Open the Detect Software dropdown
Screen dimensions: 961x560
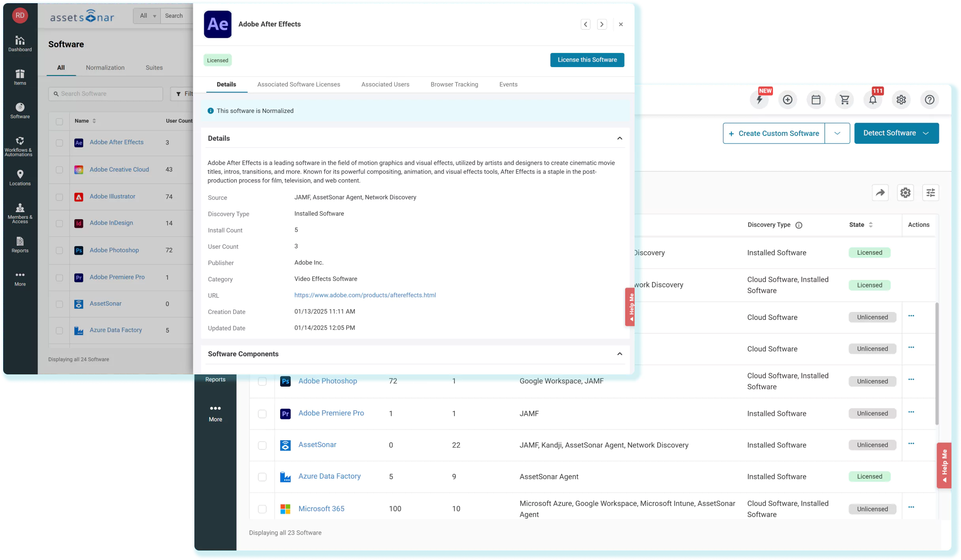tap(897, 133)
